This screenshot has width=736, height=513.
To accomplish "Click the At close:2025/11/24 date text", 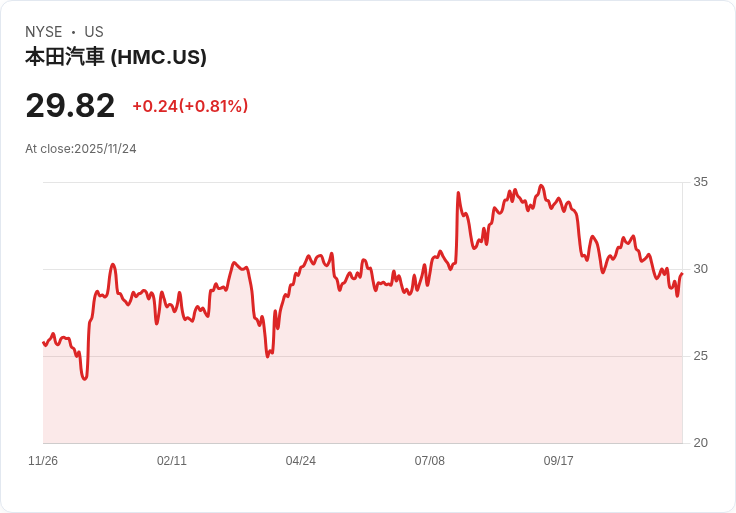I will coord(81,149).
